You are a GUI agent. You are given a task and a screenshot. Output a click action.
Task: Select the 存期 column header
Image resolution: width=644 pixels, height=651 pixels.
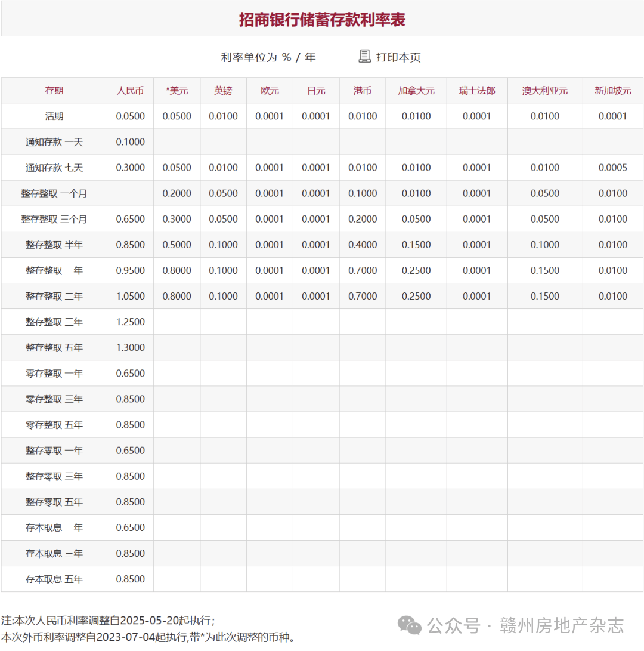pyautogui.click(x=54, y=91)
